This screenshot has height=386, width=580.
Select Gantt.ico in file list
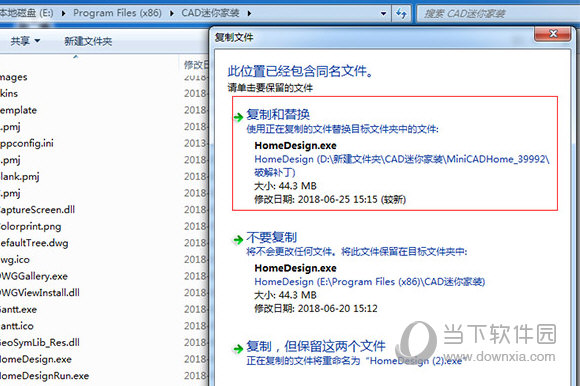pos(17,326)
